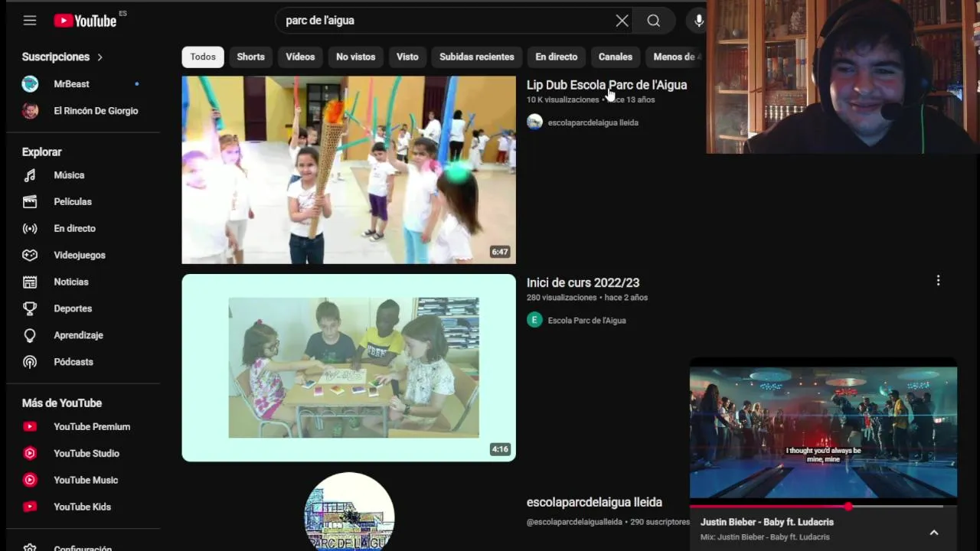Click the MrBeast new-content blue dot
This screenshot has width=980, height=551.
click(137, 84)
